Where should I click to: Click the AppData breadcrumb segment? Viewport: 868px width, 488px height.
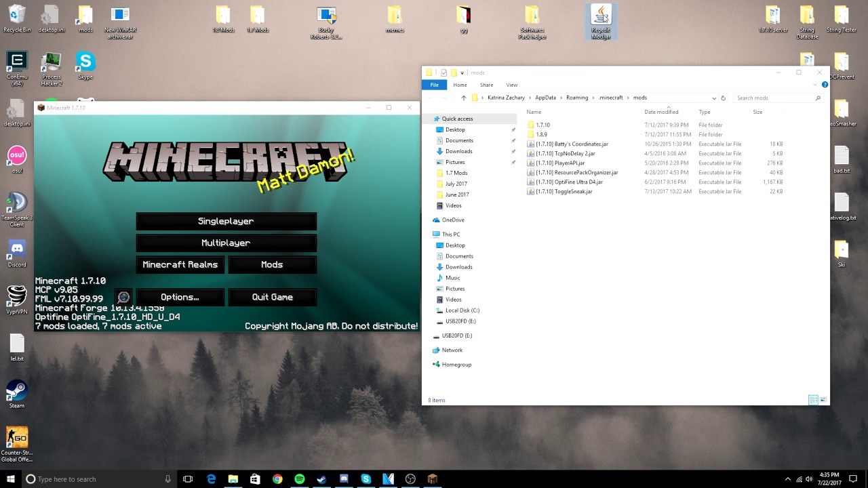[545, 98]
